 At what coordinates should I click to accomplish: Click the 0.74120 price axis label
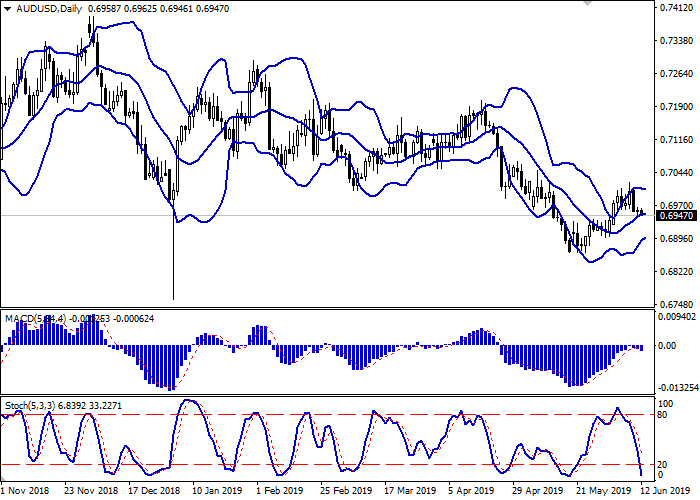(x=677, y=8)
